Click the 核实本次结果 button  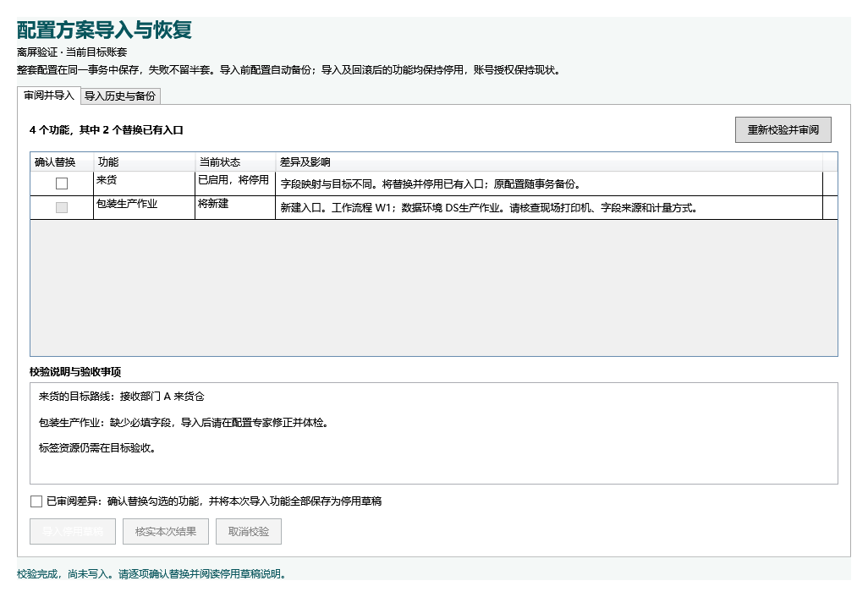pos(166,532)
